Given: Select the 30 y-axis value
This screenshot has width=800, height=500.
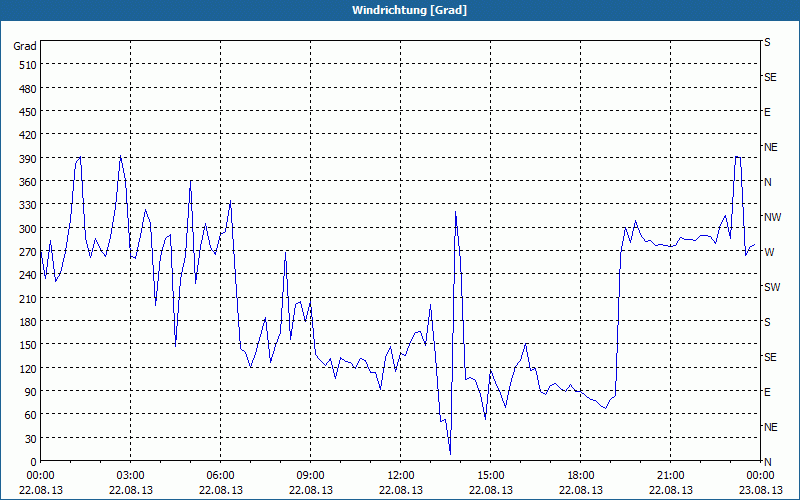Looking at the screenshot, I should coord(30,439).
